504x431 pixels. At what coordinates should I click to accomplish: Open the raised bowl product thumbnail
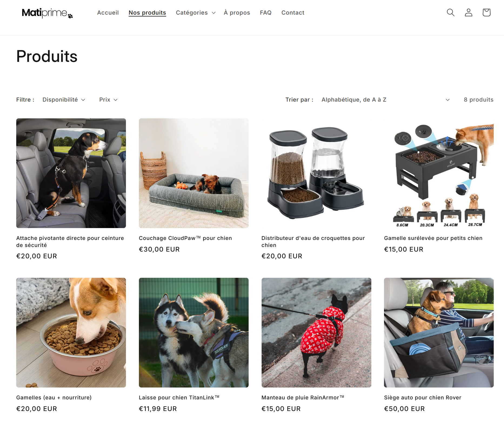point(439,173)
